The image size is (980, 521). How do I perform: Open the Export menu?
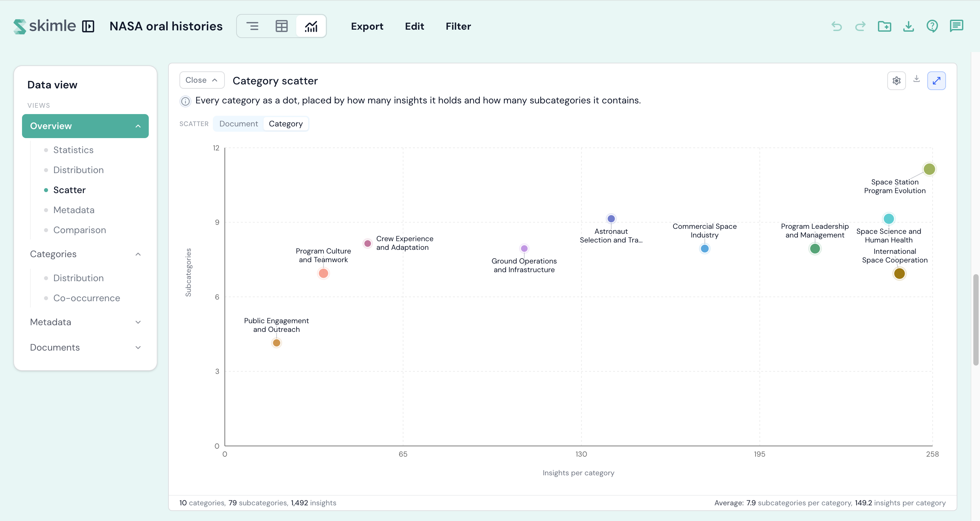[x=367, y=26]
